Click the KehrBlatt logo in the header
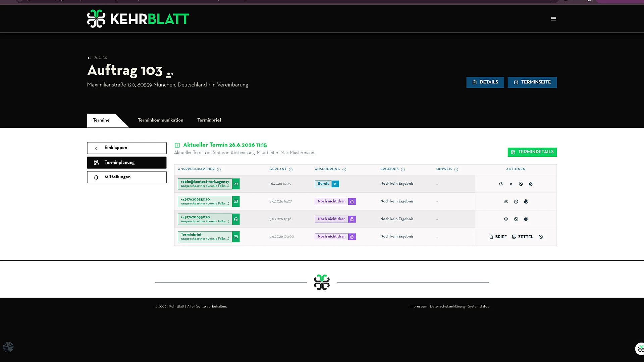The height and width of the screenshot is (362, 644). pos(138,19)
